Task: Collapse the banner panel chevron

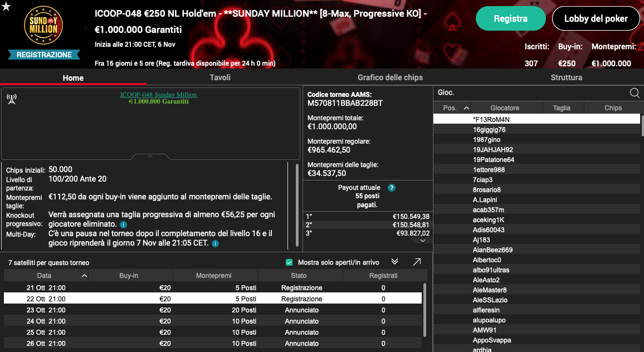Action: click(x=150, y=157)
